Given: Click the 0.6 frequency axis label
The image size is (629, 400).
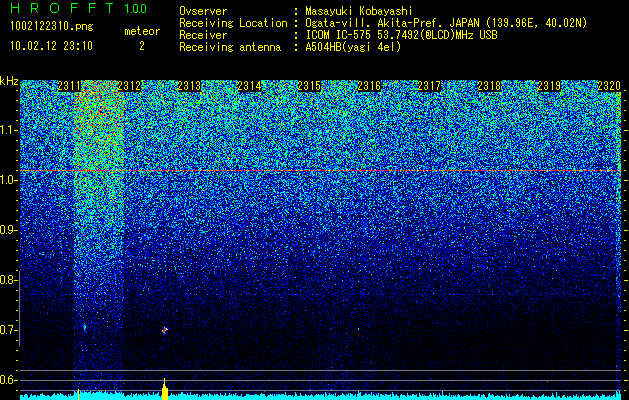Looking at the screenshot, I should coord(8,380).
